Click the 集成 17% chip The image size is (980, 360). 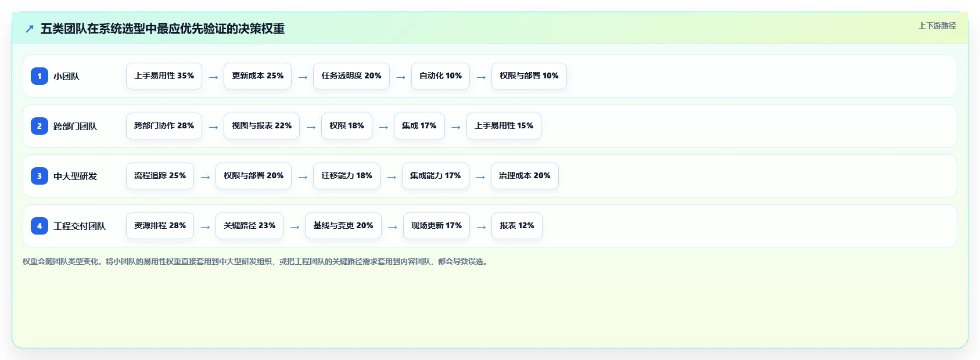(419, 126)
